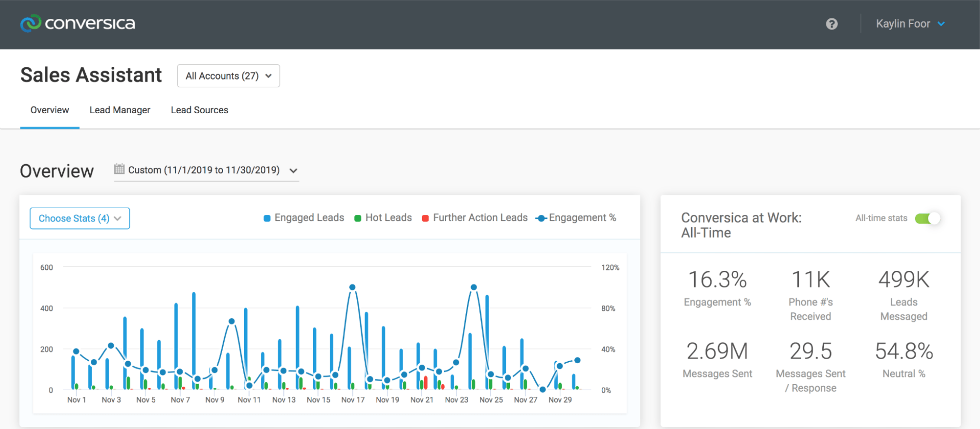
Task: Expand the All Accounts (27) dropdown
Action: click(x=228, y=76)
